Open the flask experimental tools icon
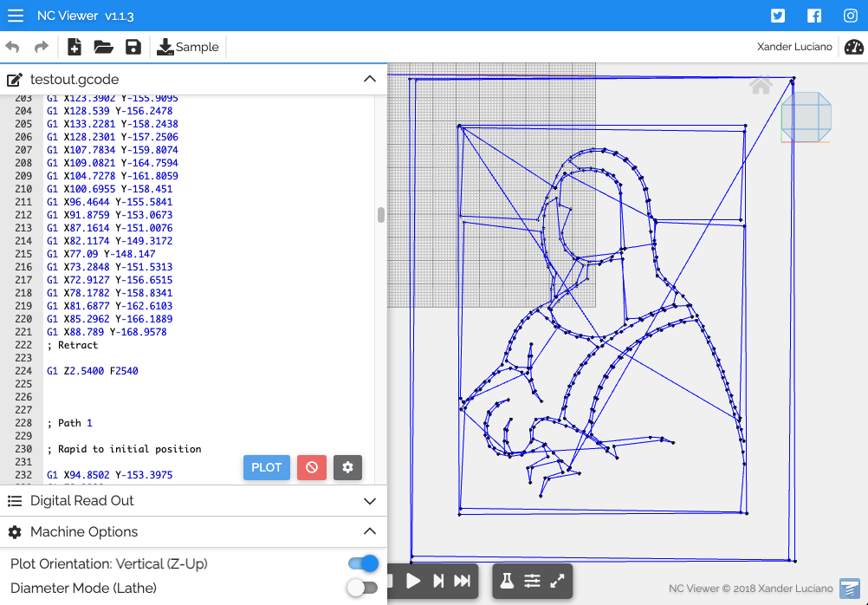This screenshot has height=605, width=868. click(507, 581)
